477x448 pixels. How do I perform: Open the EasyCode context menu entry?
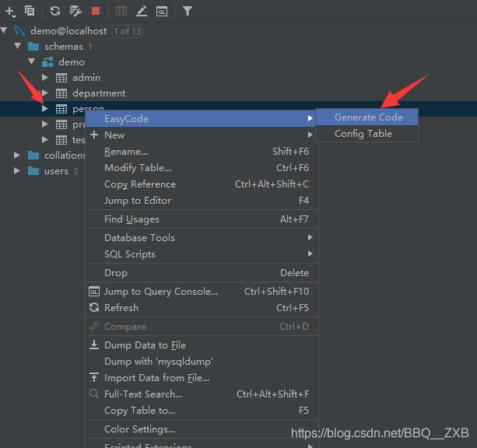coord(202,119)
